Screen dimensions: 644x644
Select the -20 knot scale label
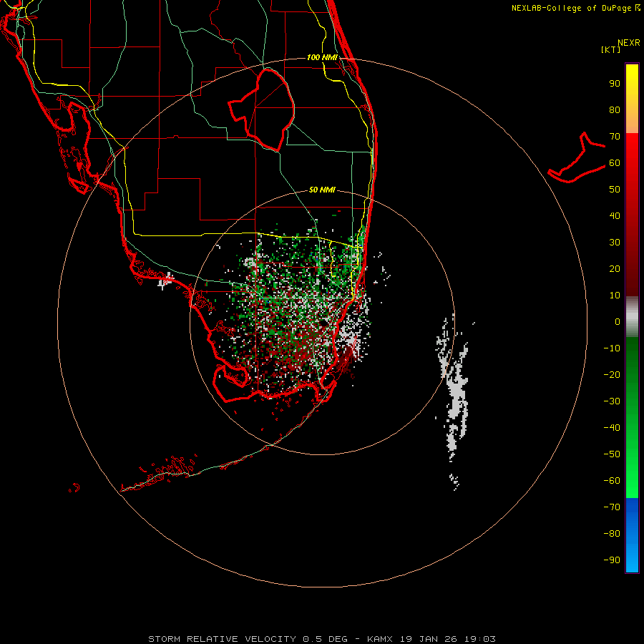click(x=612, y=375)
